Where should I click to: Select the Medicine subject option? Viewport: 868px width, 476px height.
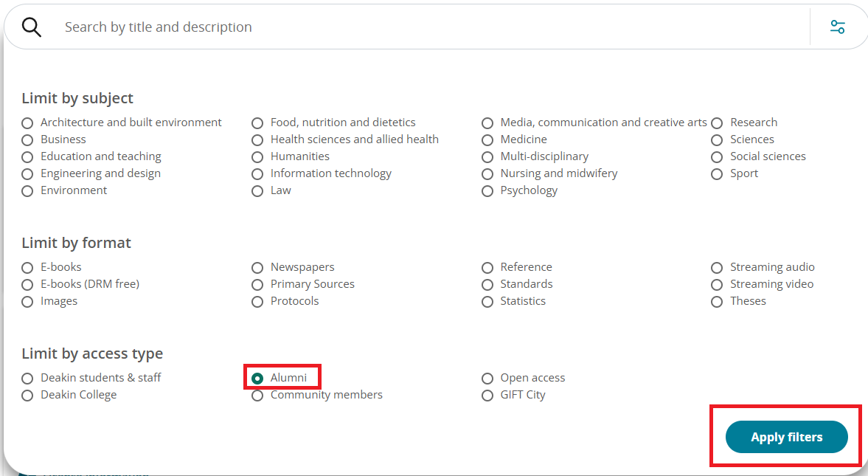487,140
